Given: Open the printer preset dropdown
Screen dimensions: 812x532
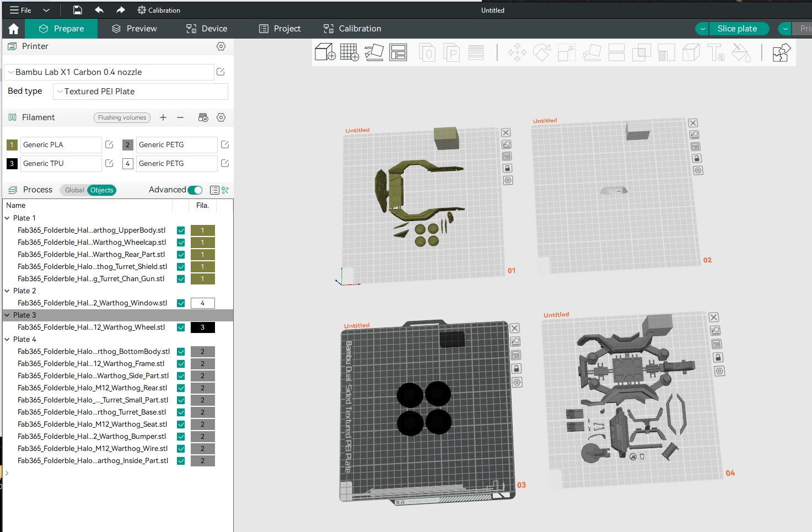Looking at the screenshot, I should coord(109,72).
